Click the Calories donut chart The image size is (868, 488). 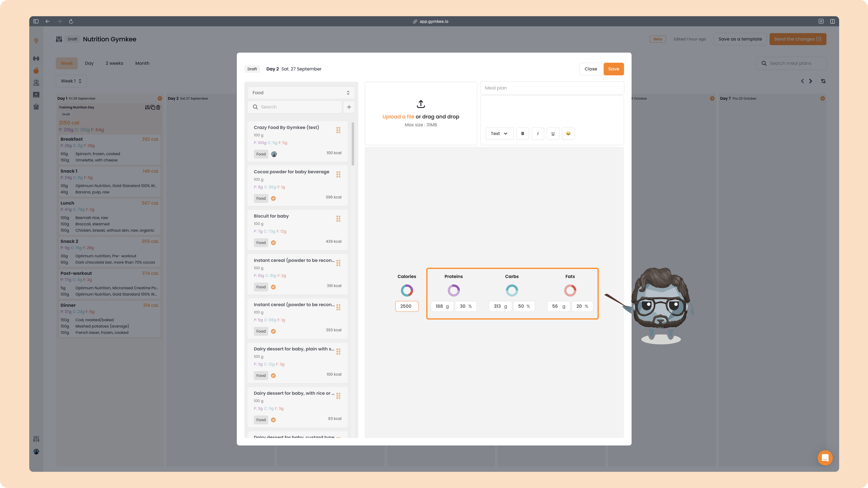(407, 290)
